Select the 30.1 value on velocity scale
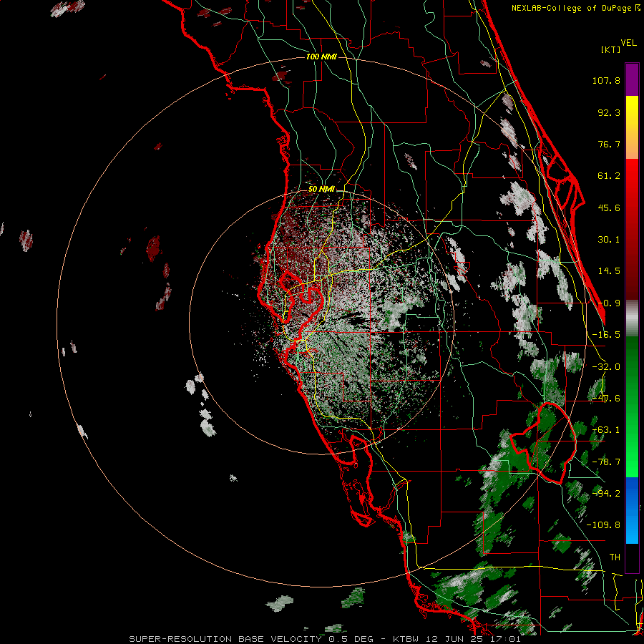The width and height of the screenshot is (644, 644). point(609,240)
